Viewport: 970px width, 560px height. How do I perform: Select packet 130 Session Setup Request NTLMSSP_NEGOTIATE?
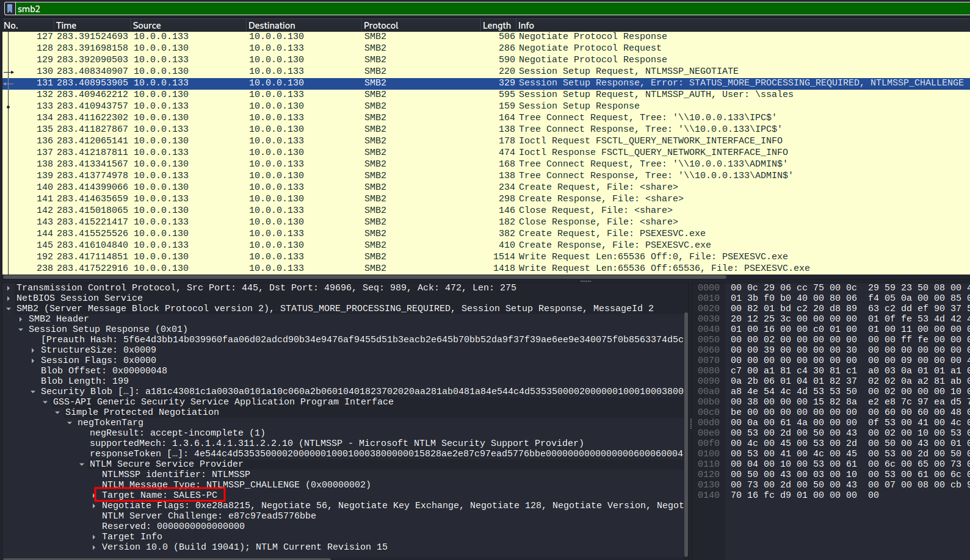[x=486, y=71]
